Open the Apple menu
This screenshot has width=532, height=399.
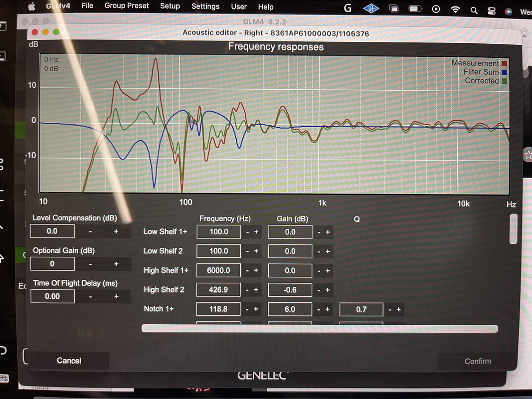click(31, 6)
